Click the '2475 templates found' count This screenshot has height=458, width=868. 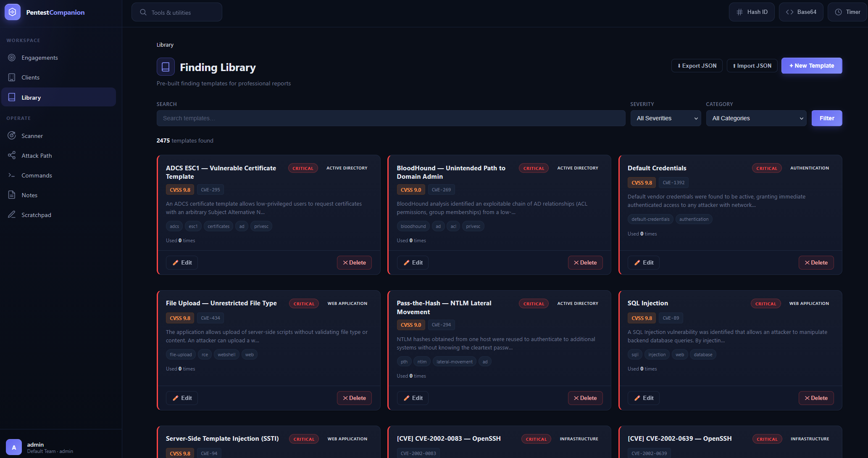pyautogui.click(x=185, y=140)
